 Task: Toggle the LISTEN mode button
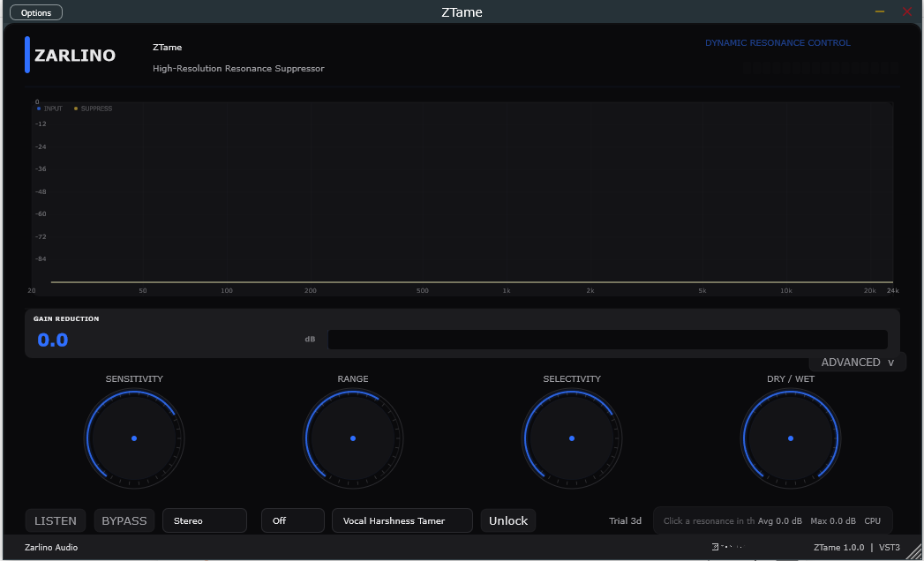(x=56, y=521)
